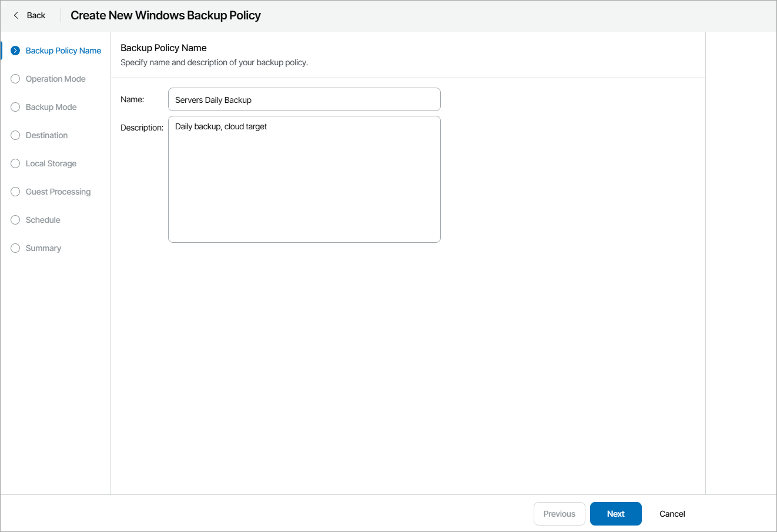This screenshot has width=777, height=532.
Task: Click the Back arrow icon
Action: [x=16, y=15]
